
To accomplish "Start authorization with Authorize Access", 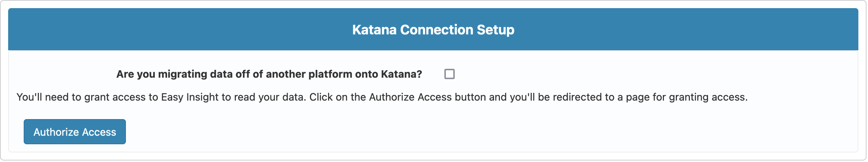I will [x=75, y=132].
